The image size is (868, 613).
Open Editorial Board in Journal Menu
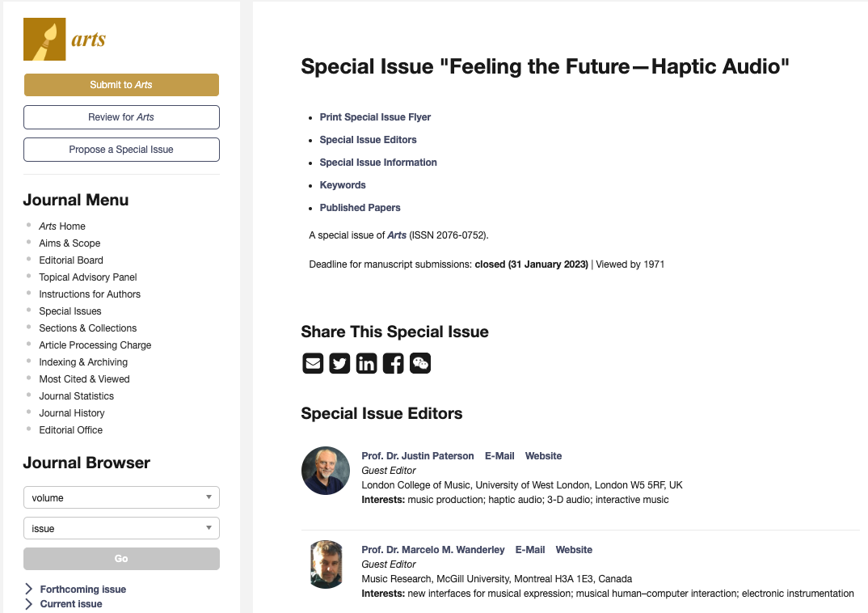(71, 260)
